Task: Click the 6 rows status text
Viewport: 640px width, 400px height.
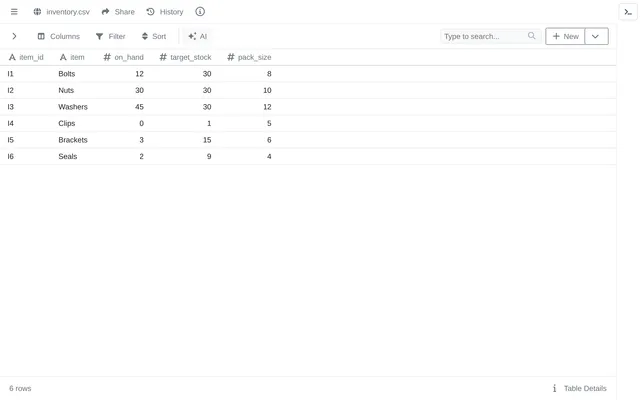Action: click(20, 388)
